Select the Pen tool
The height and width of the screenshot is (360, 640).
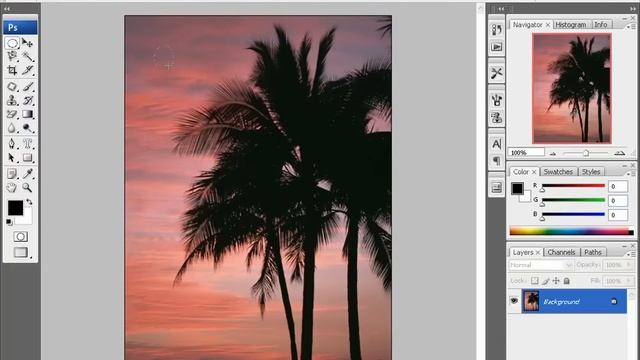[12, 144]
